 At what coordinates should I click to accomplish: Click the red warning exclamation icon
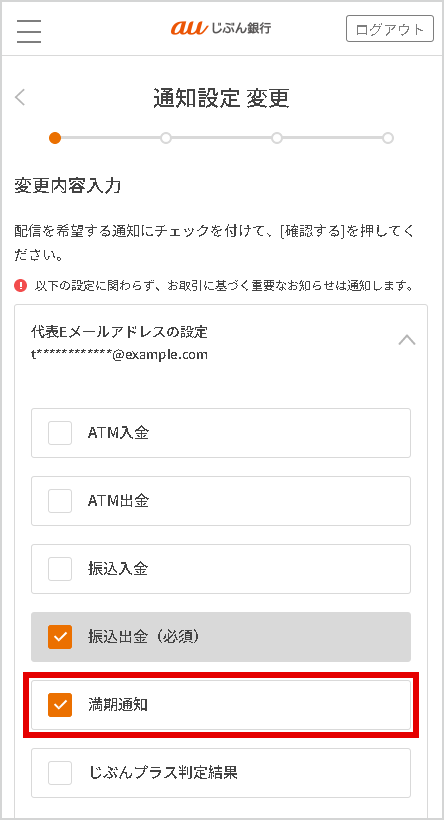[20, 286]
